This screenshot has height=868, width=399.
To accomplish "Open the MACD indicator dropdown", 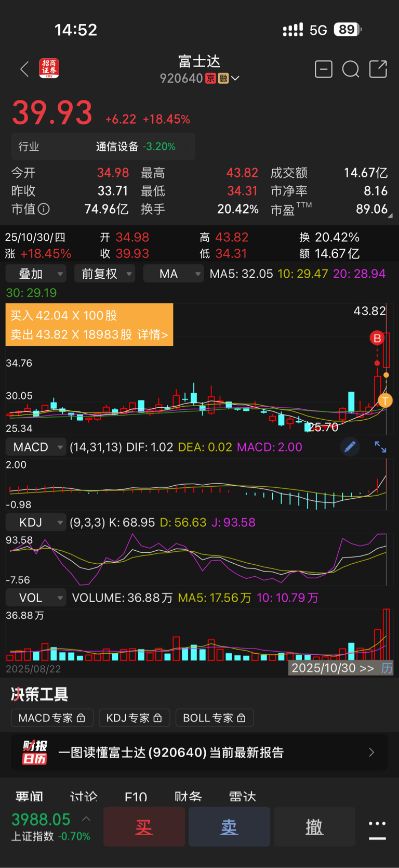I will point(36,447).
